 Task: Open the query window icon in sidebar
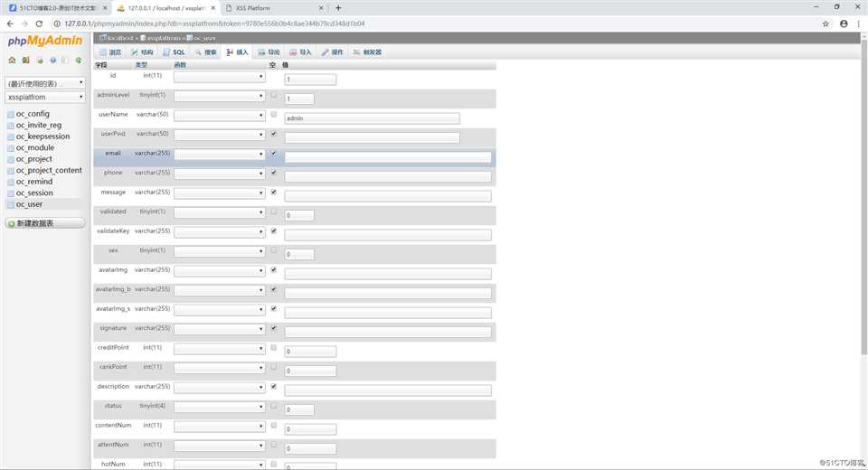point(40,60)
